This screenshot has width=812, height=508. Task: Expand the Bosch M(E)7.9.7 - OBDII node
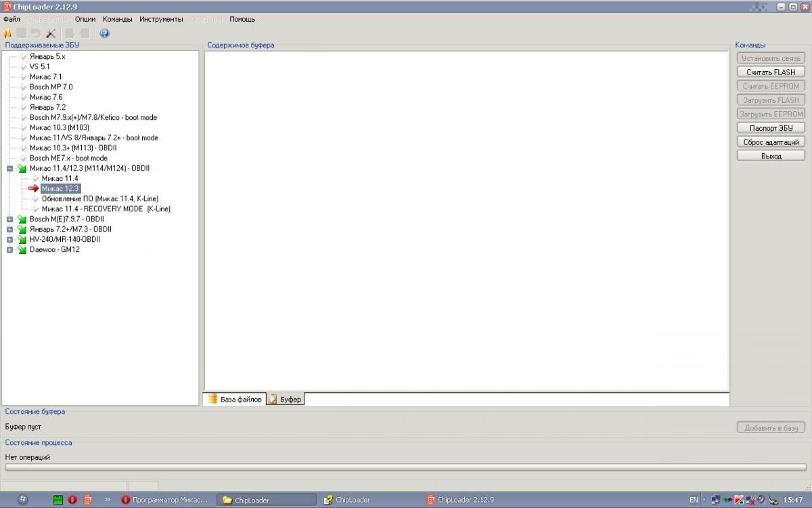9,219
